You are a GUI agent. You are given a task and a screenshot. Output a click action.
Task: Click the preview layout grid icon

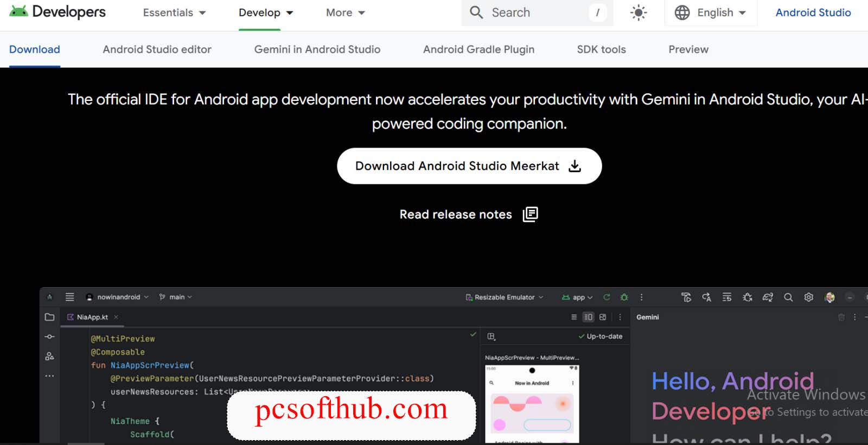[x=491, y=336]
